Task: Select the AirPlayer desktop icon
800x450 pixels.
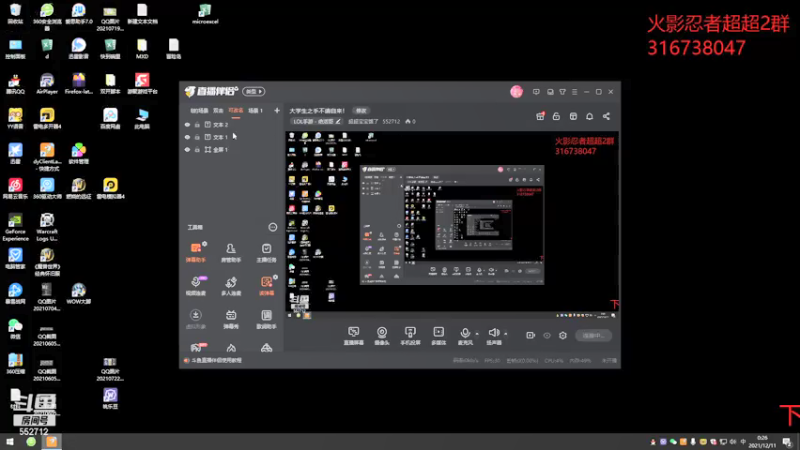Action: 47,84
